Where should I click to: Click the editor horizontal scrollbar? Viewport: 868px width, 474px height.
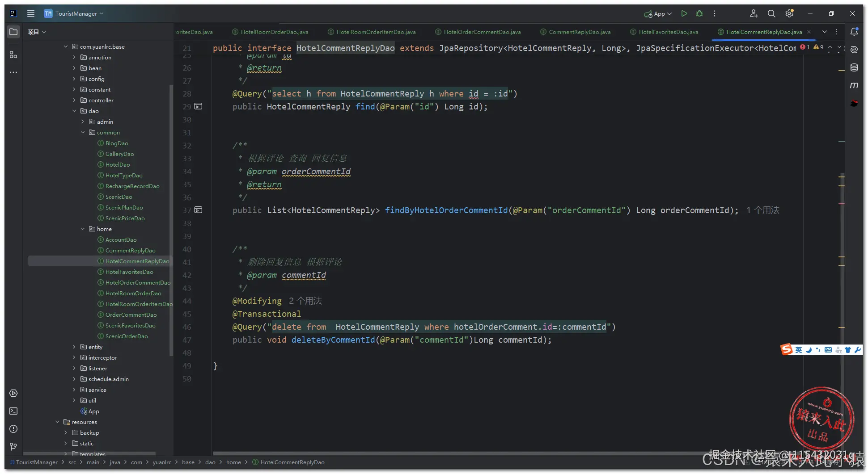[x=461, y=453]
